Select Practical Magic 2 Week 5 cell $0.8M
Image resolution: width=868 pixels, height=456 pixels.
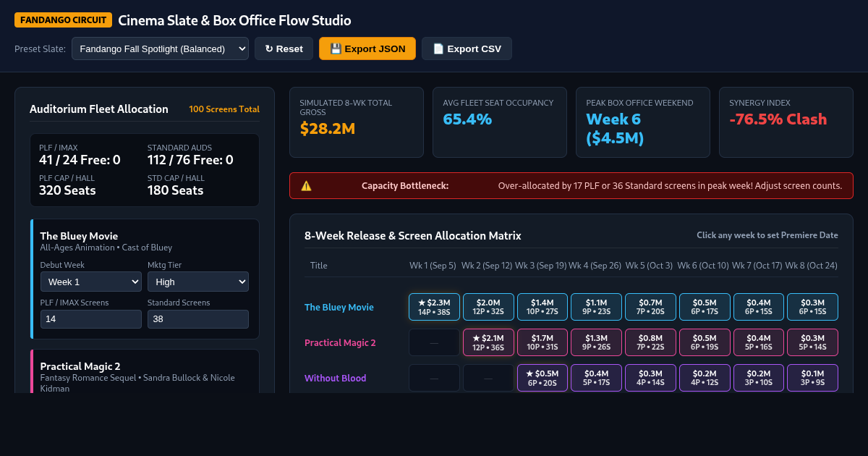[650, 342]
